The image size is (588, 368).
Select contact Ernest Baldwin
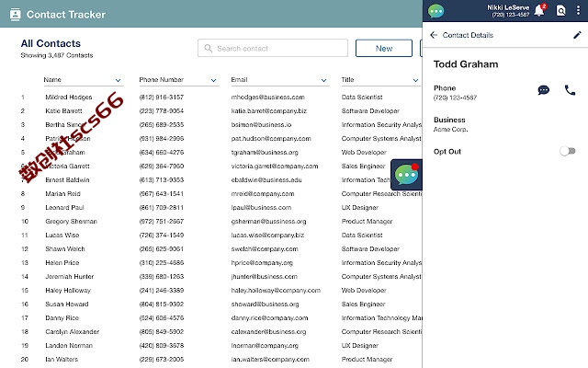tap(67, 180)
